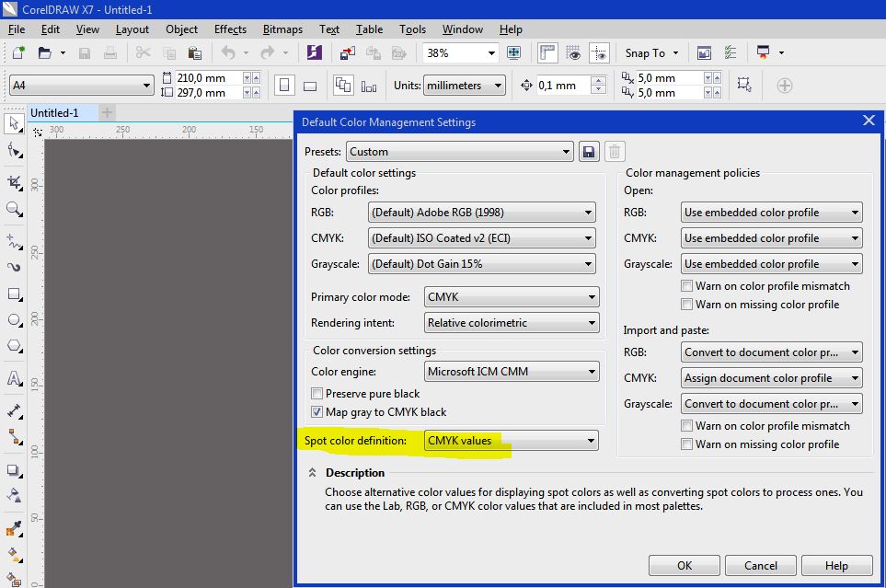Select the Pick tool in the toolbox
The height and width of the screenshot is (588, 886).
(x=14, y=124)
